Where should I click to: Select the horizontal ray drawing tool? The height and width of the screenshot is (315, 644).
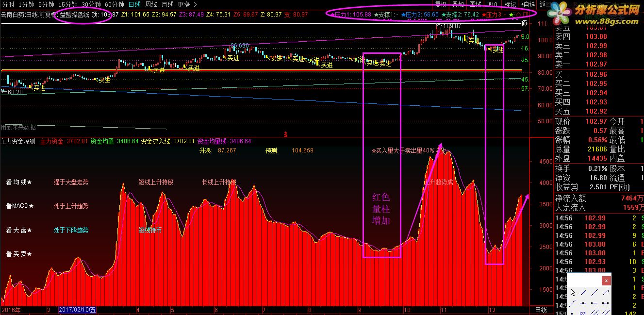(594, 303)
